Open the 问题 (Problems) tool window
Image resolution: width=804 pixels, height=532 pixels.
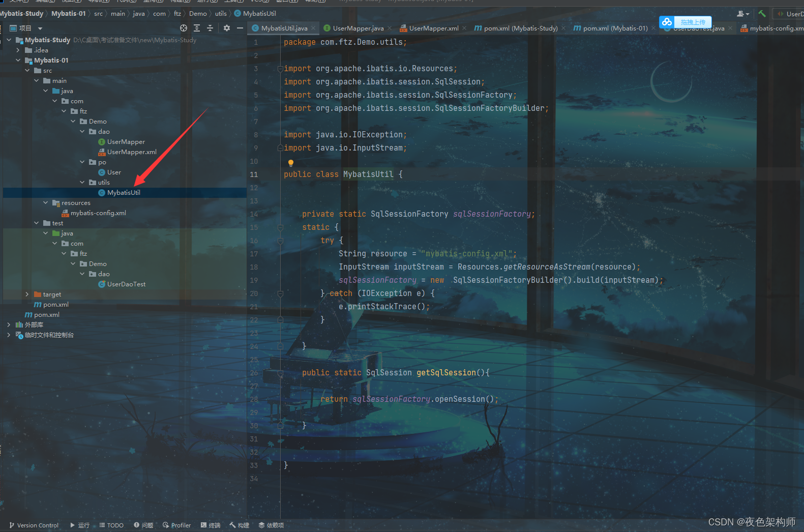pyautogui.click(x=143, y=525)
